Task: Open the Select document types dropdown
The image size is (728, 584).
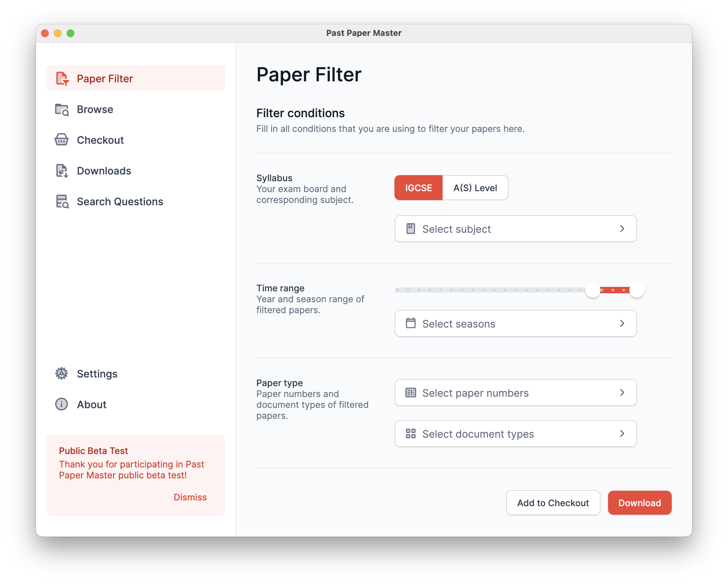Action: pyautogui.click(x=515, y=433)
